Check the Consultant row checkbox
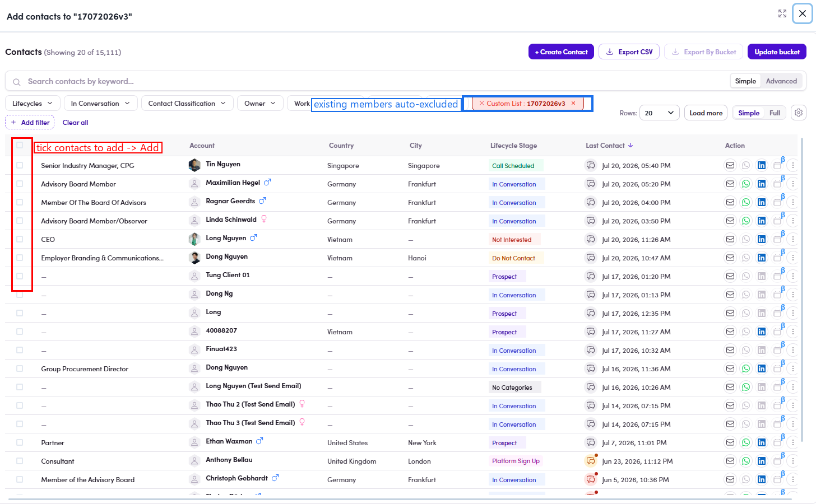 20,461
